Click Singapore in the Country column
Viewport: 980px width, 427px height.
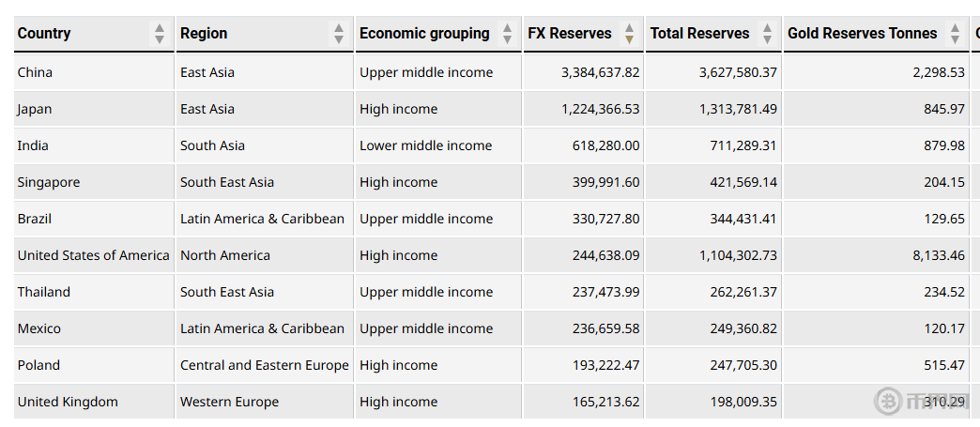coord(49,182)
